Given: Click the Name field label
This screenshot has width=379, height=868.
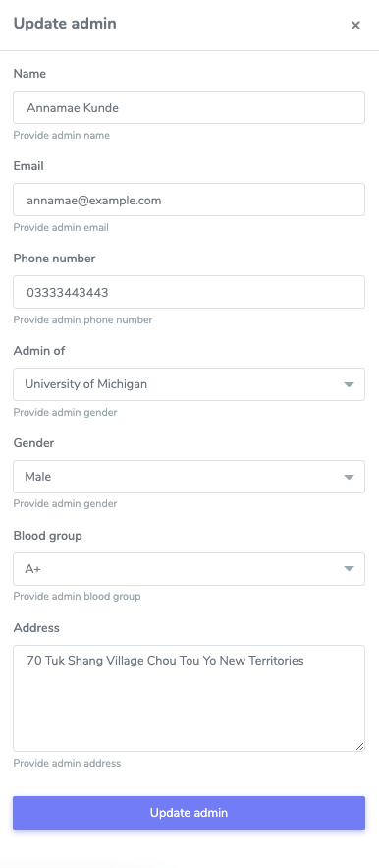Looking at the screenshot, I should coord(29,74).
